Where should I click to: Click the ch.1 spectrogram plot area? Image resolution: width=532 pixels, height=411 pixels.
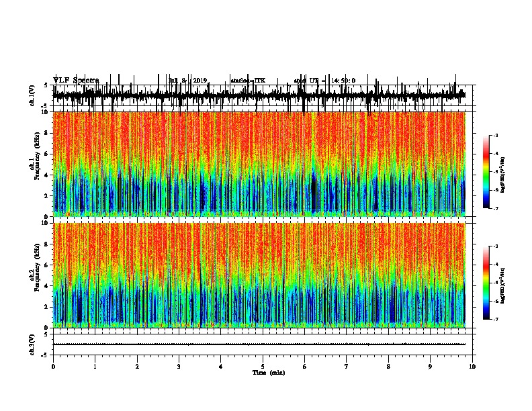point(259,164)
